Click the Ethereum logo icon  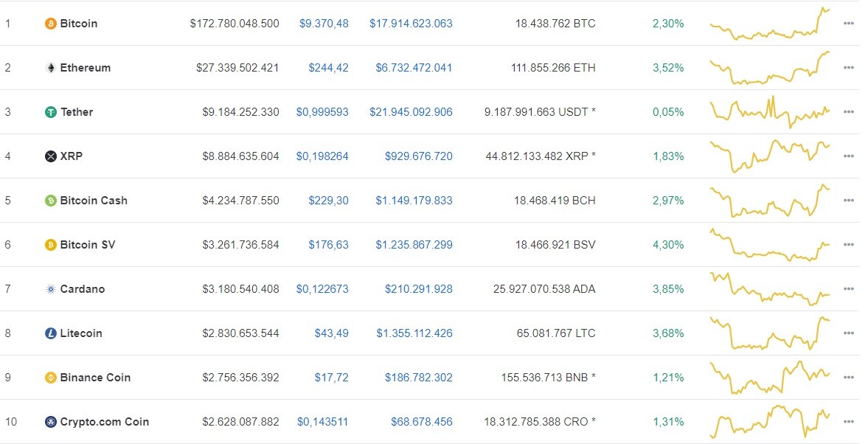point(49,67)
